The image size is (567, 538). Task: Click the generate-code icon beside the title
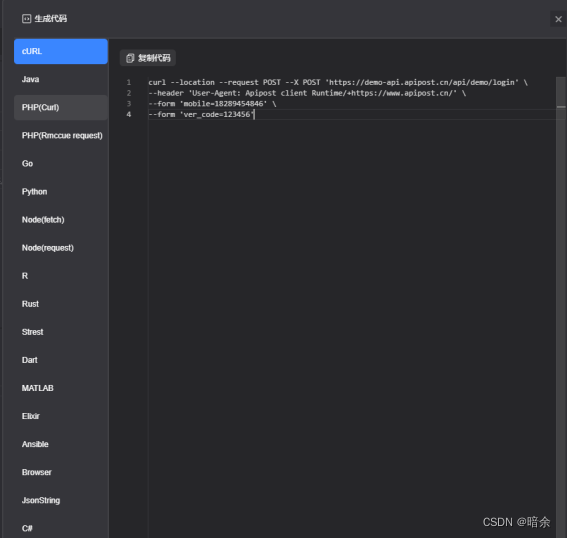26,19
